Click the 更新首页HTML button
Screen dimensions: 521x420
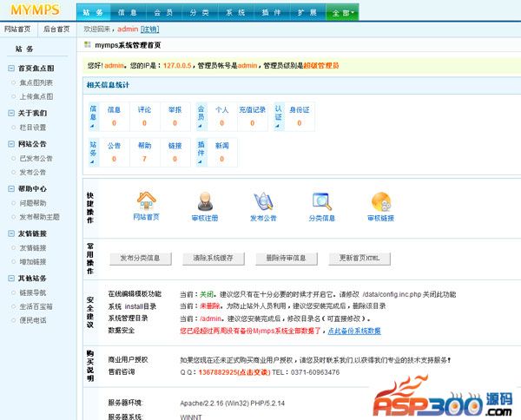365,259
